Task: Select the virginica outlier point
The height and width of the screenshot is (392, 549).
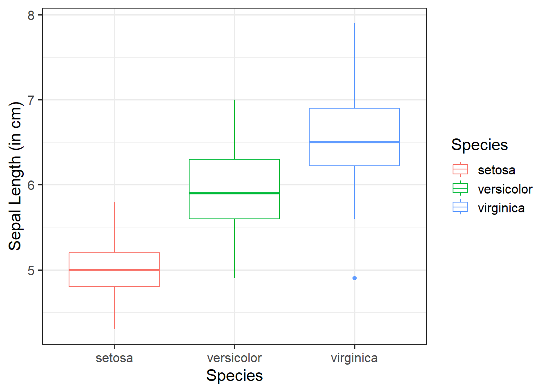Action: (355, 278)
